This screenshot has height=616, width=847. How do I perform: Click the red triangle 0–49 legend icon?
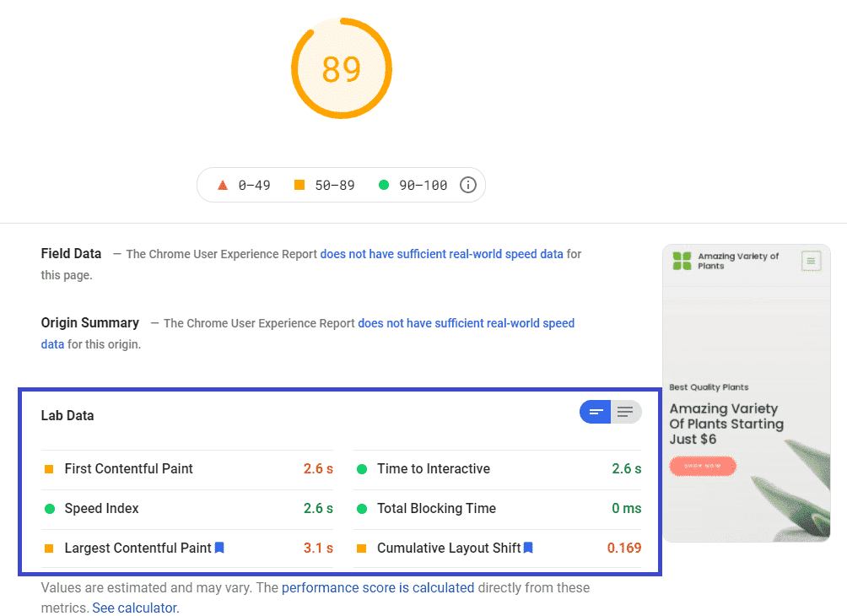[223, 185]
